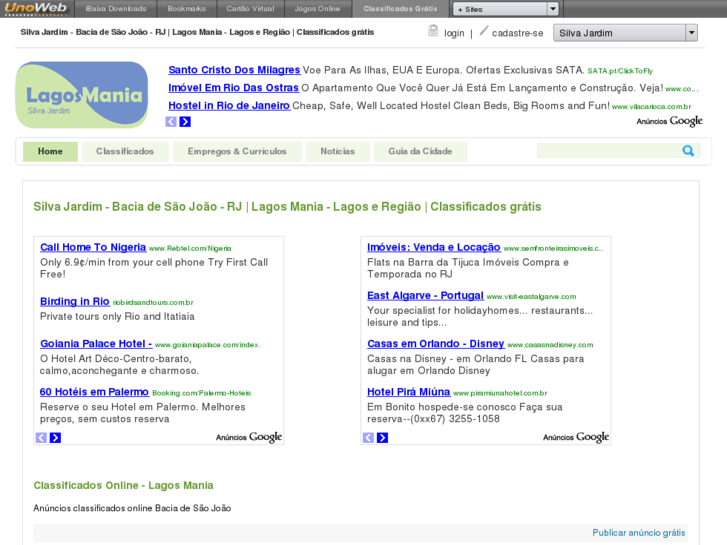Image resolution: width=727 pixels, height=545 pixels.
Task: Switch to Guia da Cidade tab
Action: coord(420,152)
